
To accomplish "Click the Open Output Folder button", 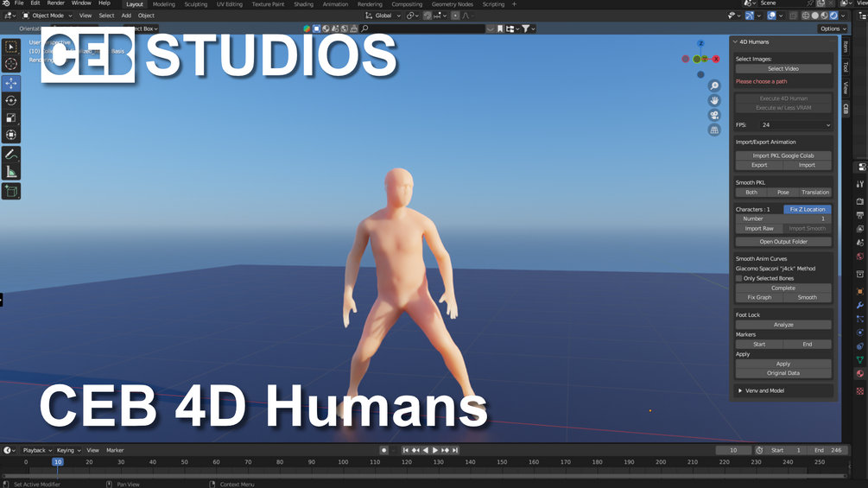I will (x=783, y=242).
